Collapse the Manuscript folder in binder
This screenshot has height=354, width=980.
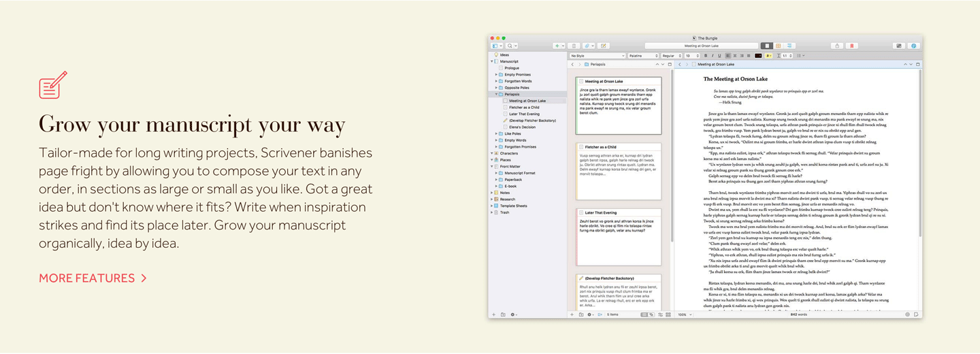click(492, 61)
